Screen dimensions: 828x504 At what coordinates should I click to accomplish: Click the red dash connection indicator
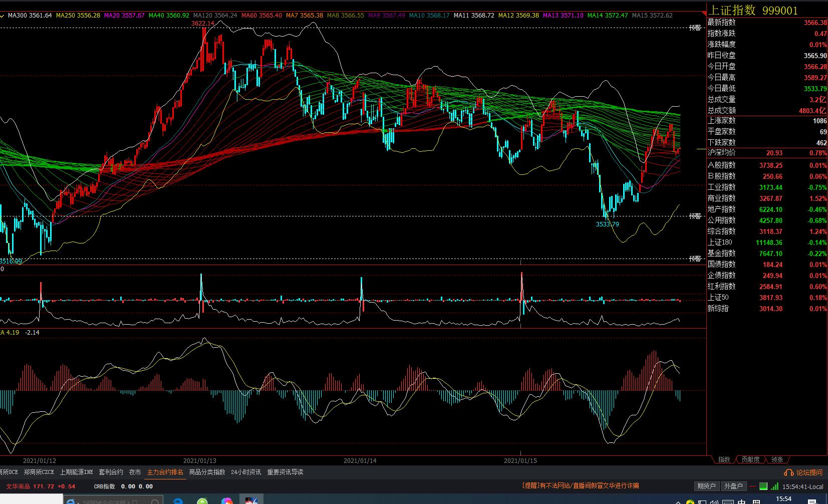[753, 486]
